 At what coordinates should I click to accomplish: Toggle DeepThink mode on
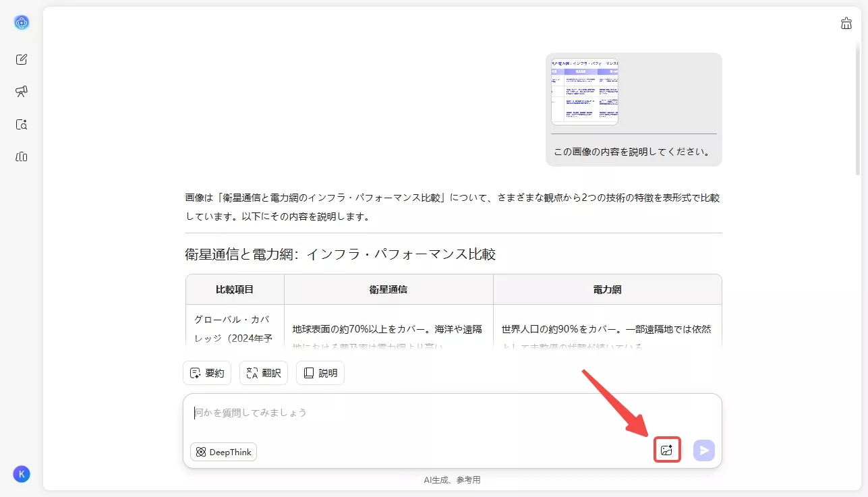click(223, 452)
